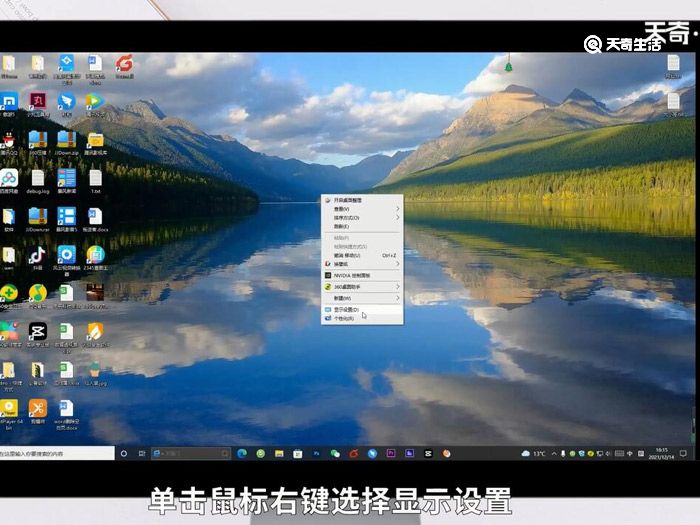Viewport: 700px width, 525px height.
Task: Focus the Windows taskbar search box
Action: (x=57, y=454)
